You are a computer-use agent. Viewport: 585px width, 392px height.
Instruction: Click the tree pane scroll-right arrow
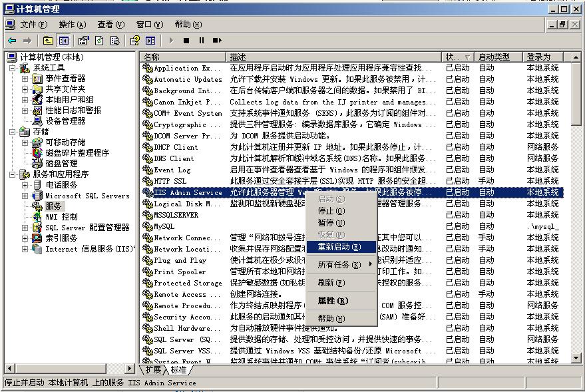pyautogui.click(x=130, y=369)
